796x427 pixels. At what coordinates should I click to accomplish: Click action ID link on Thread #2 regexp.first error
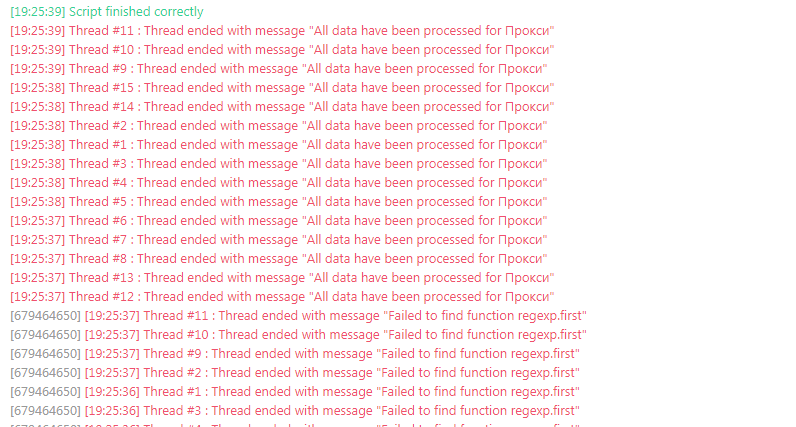coord(45,373)
